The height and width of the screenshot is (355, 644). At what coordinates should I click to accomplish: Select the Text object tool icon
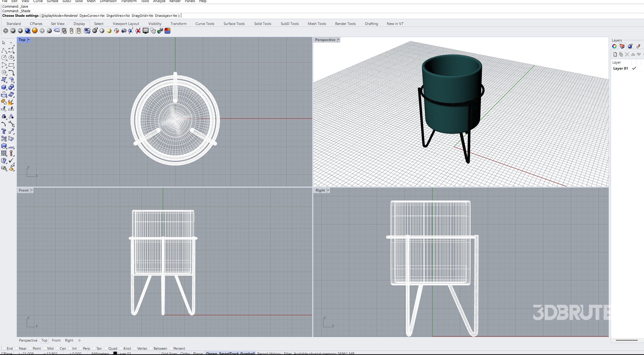pos(4,131)
